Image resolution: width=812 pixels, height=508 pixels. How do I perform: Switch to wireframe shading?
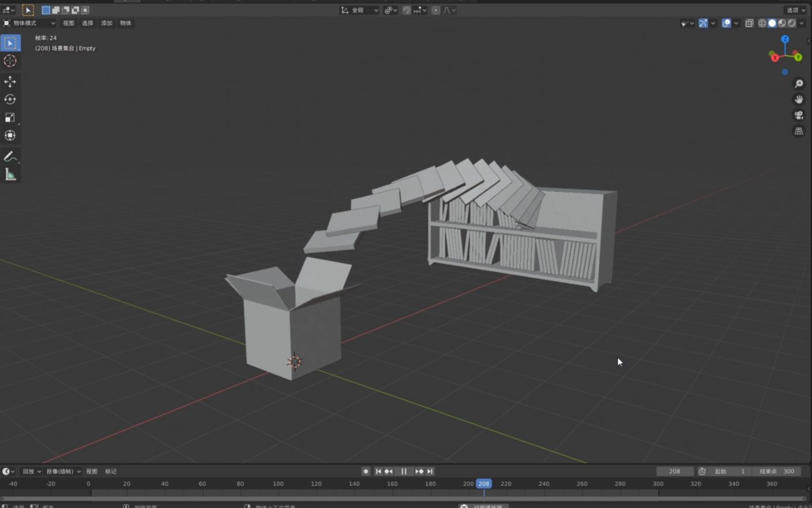tap(762, 23)
